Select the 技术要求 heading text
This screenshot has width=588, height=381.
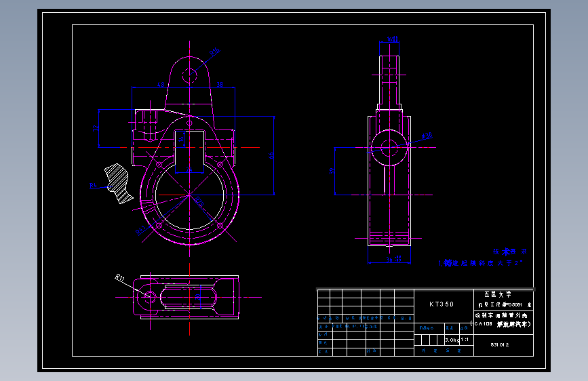(509, 252)
